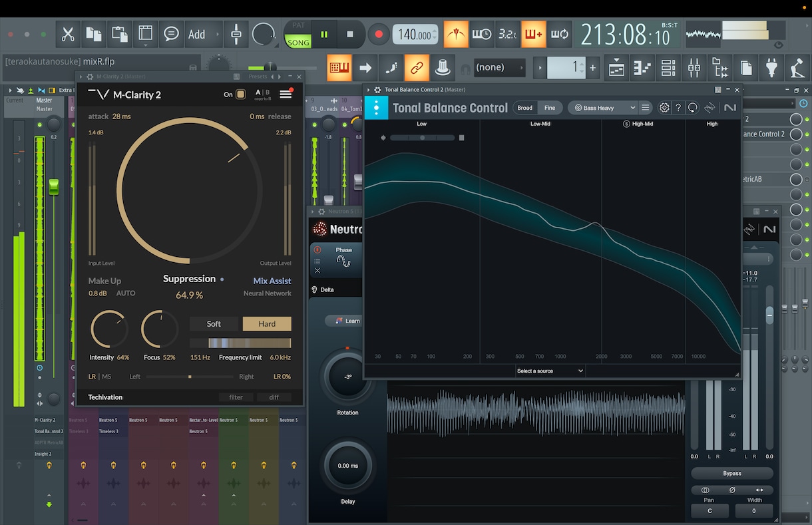Stop playback with the stop button
Screen dimensions: 812x525
coord(350,34)
